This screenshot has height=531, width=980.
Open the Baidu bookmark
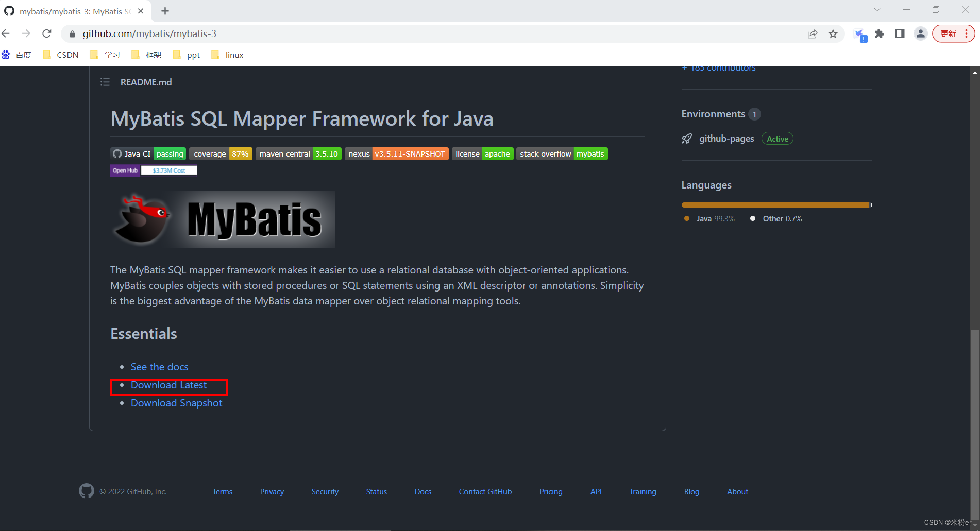[17, 55]
